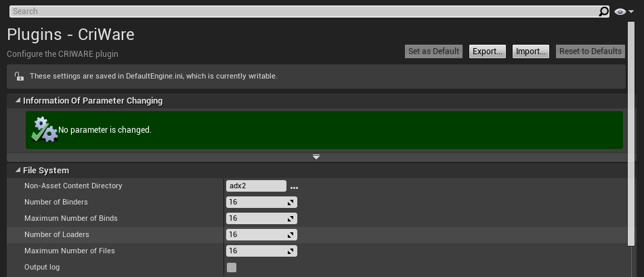Click the 'Maximum Number of Files' label
This screenshot has height=277, width=644.
click(69, 251)
